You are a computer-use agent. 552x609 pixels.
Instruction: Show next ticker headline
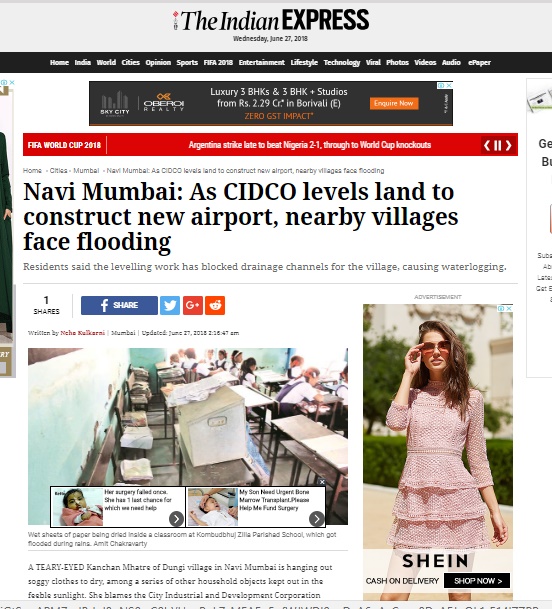(x=508, y=145)
